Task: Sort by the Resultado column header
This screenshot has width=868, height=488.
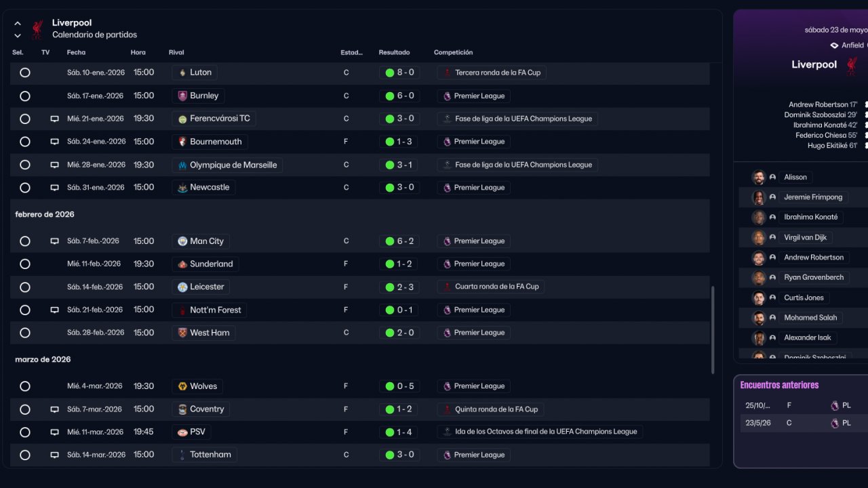Action: [394, 52]
